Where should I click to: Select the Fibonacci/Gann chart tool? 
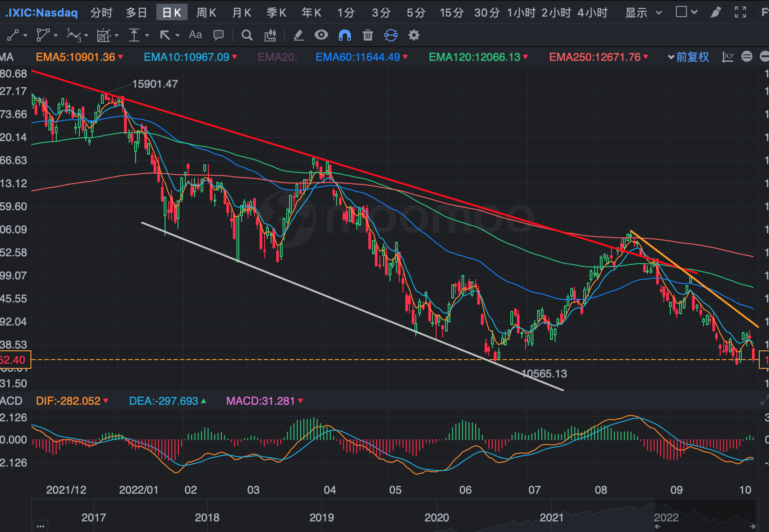[104, 35]
